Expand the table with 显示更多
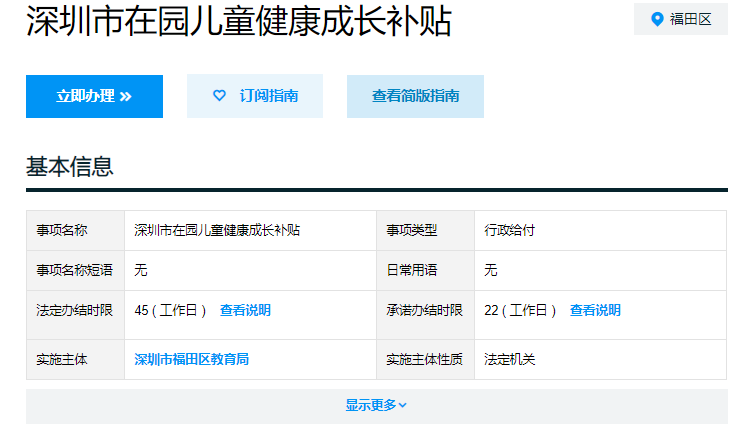 [x=377, y=406]
